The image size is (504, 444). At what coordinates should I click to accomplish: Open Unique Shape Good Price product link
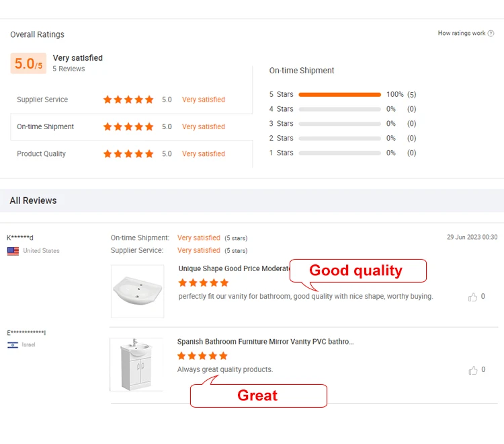click(233, 268)
